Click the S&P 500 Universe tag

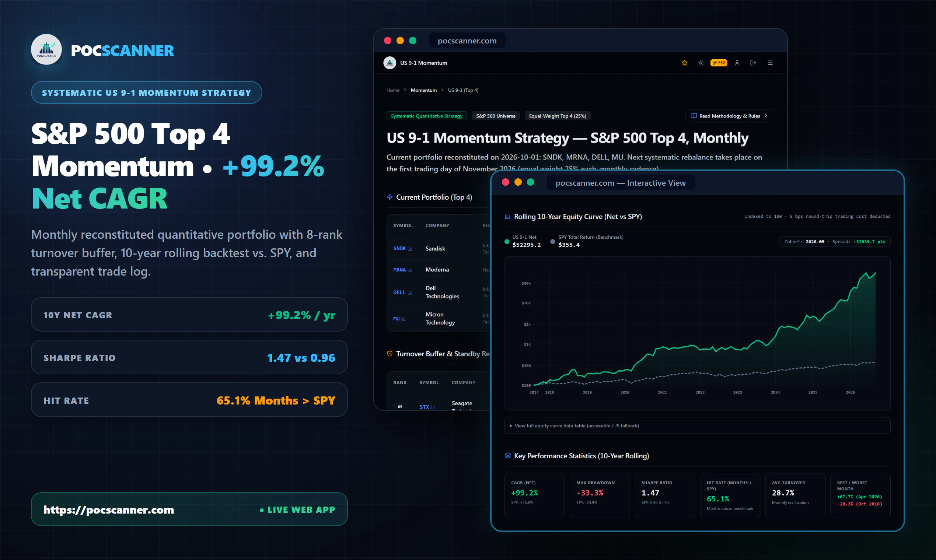(496, 116)
